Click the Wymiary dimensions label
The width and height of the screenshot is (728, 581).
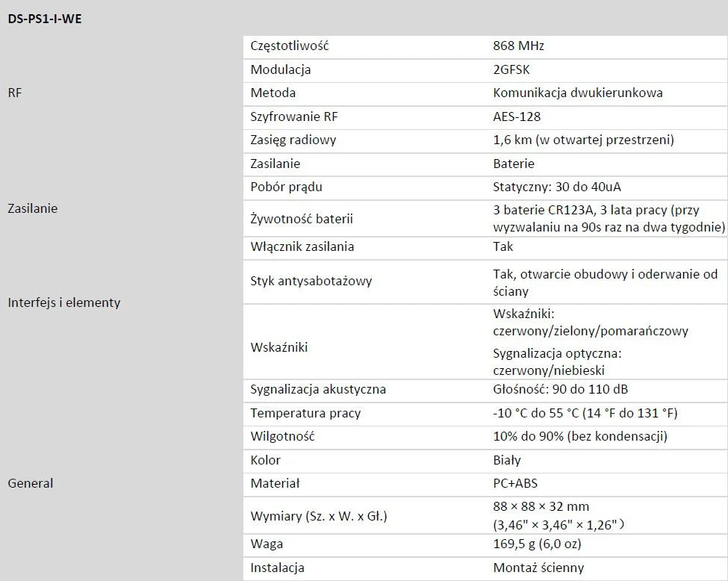[318, 516]
